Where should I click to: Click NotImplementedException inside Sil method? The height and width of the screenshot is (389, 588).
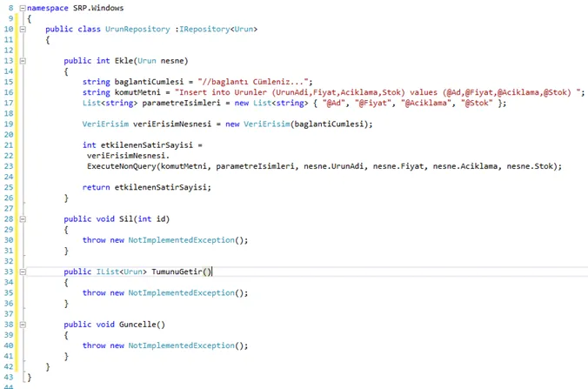(182, 240)
